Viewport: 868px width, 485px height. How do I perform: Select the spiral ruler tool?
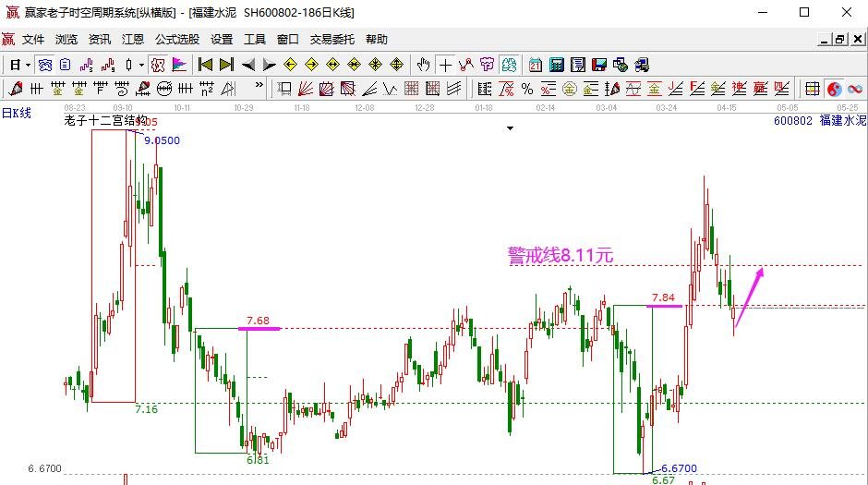[122, 89]
